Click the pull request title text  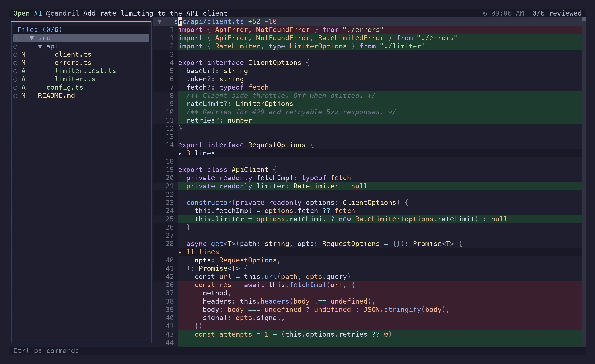(x=155, y=13)
